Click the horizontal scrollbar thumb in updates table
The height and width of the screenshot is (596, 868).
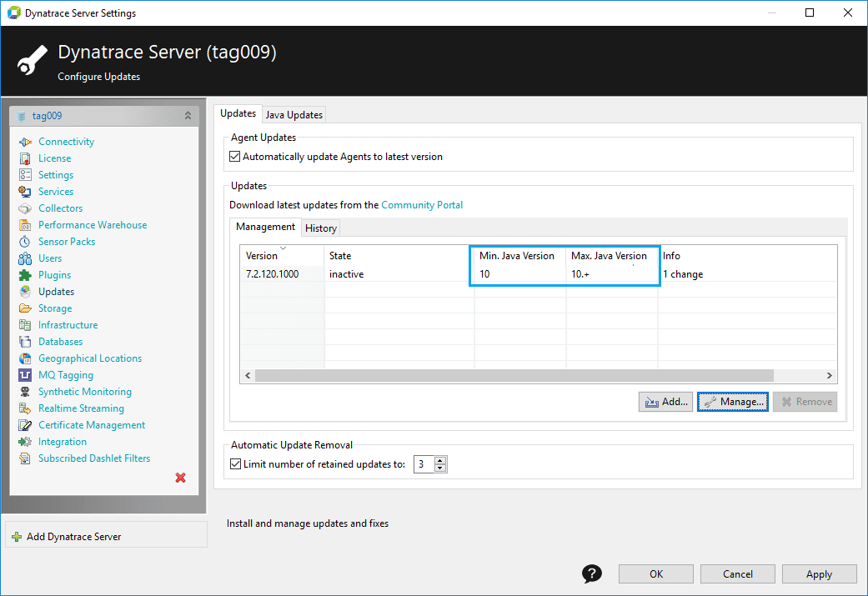click(x=514, y=375)
